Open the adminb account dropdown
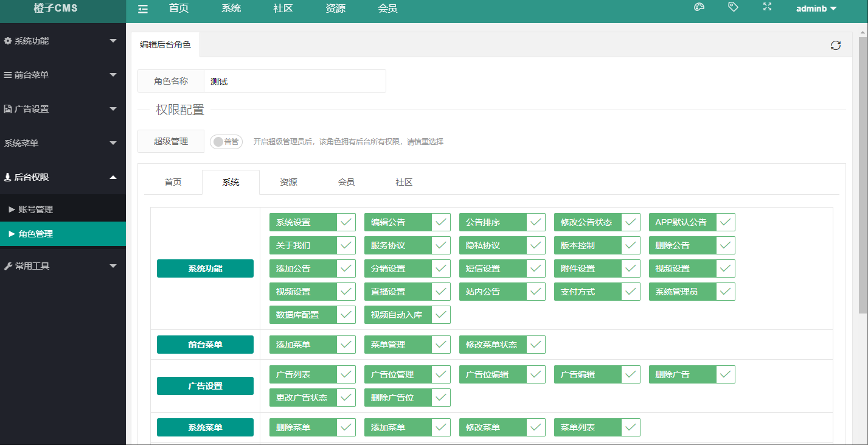 coord(816,9)
